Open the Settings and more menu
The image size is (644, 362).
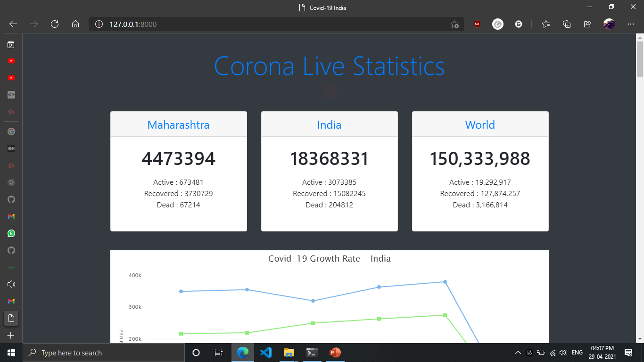tap(630, 24)
